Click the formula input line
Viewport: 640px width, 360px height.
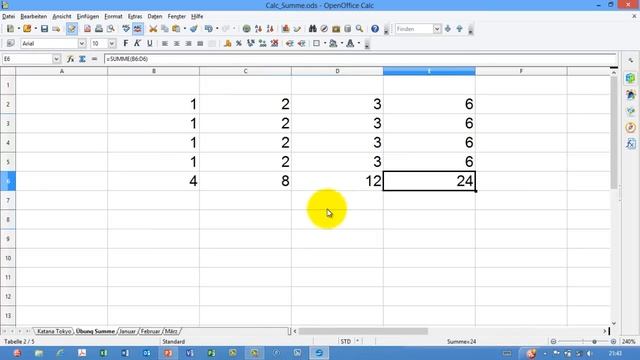click(x=360, y=59)
